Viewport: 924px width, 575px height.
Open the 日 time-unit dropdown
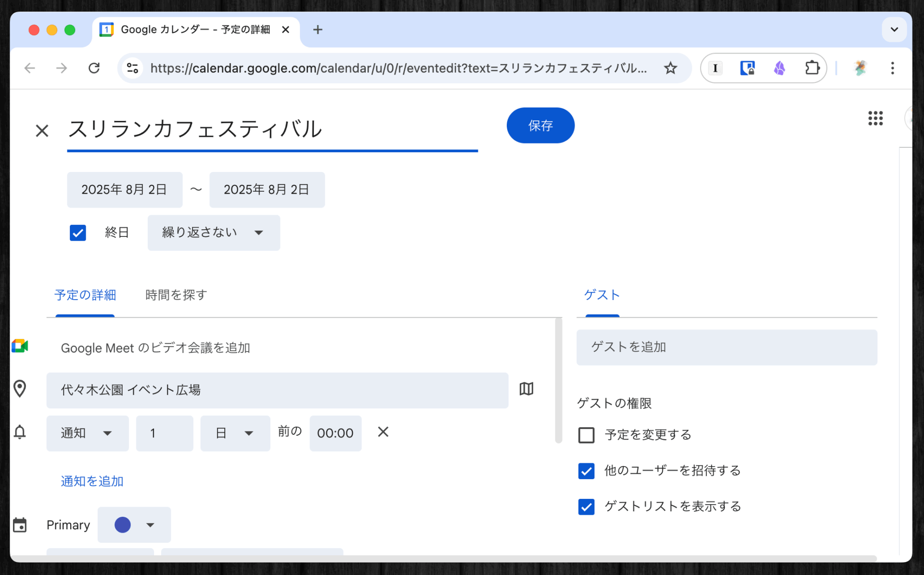tap(235, 433)
